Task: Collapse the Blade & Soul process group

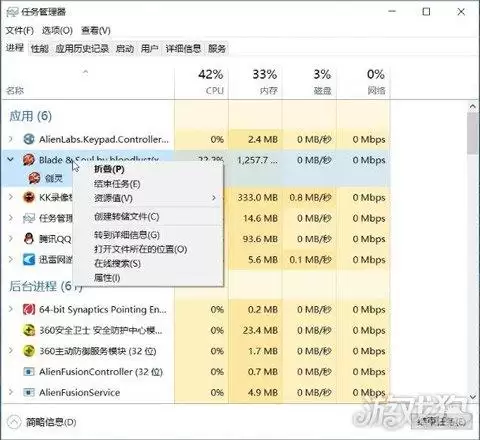Action: 11,160
